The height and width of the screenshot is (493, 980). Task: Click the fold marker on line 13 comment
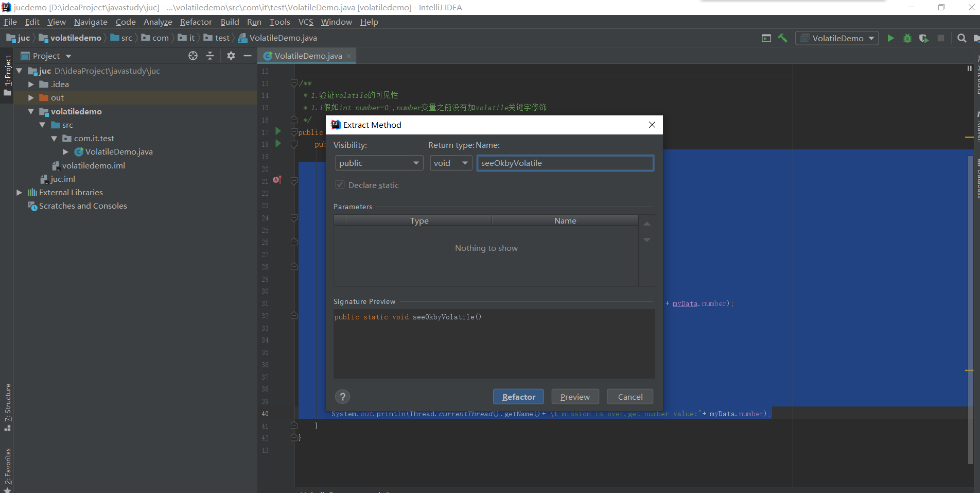tap(294, 83)
